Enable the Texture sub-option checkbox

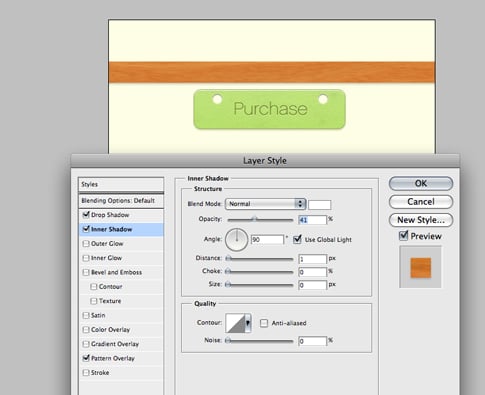point(94,301)
